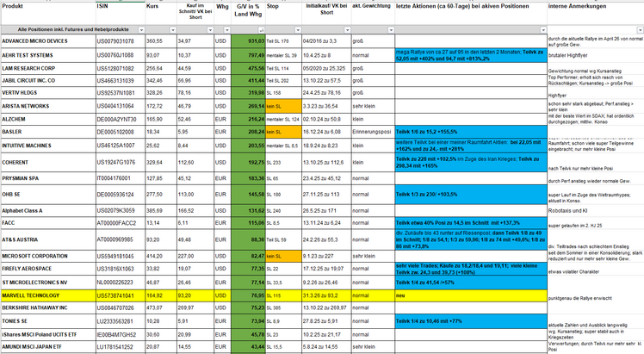Open the Stop column filter dropdown
Image resolution: width=644 pixels, height=354 pixels.
(x=298, y=30)
